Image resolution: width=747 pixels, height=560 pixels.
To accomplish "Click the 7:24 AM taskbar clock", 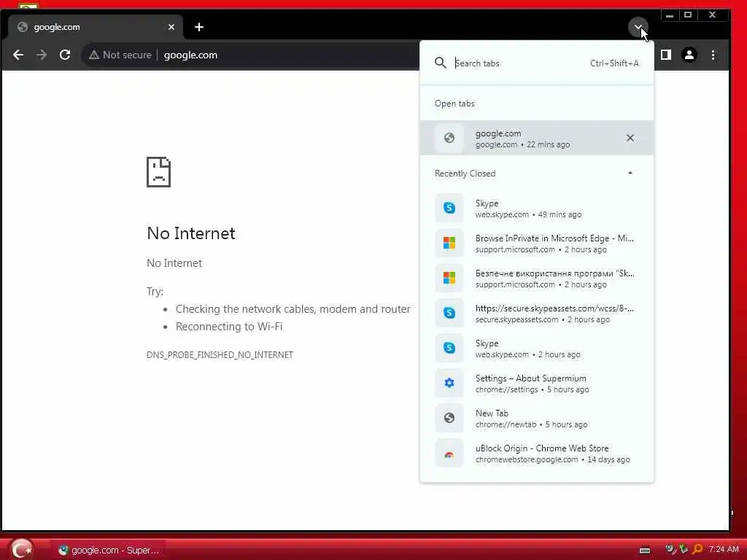I will (x=723, y=550).
